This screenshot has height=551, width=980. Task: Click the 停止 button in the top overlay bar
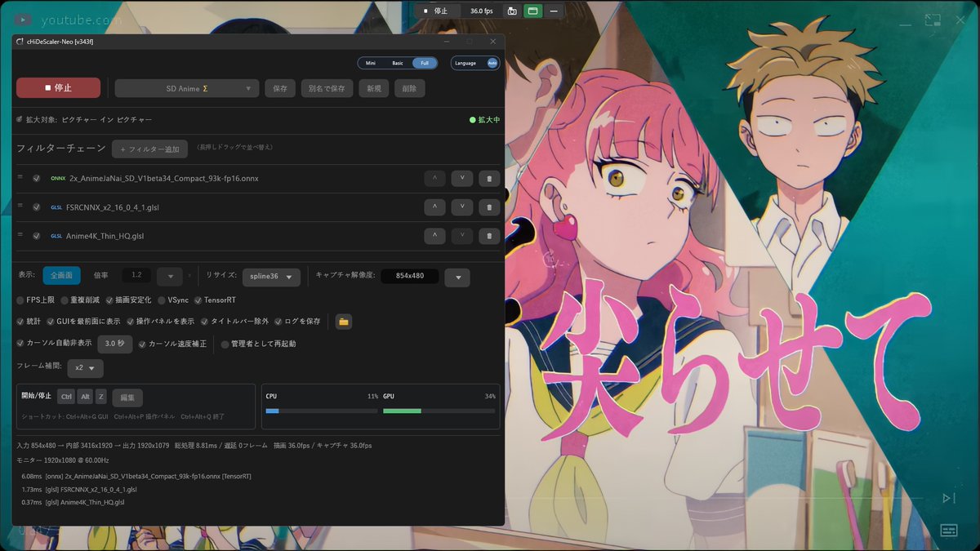[436, 11]
